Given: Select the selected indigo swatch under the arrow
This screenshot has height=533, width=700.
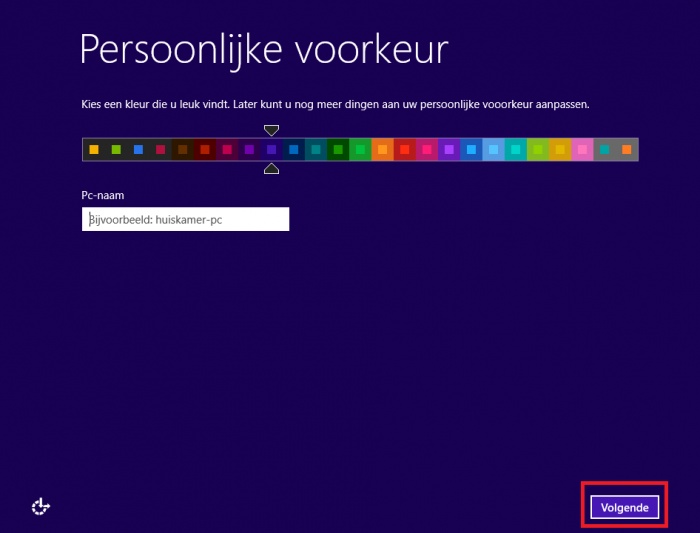Looking at the screenshot, I should click(271, 150).
